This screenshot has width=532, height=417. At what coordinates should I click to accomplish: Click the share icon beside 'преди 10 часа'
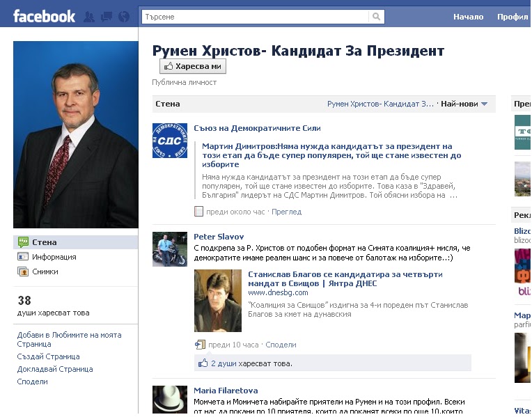(200, 345)
